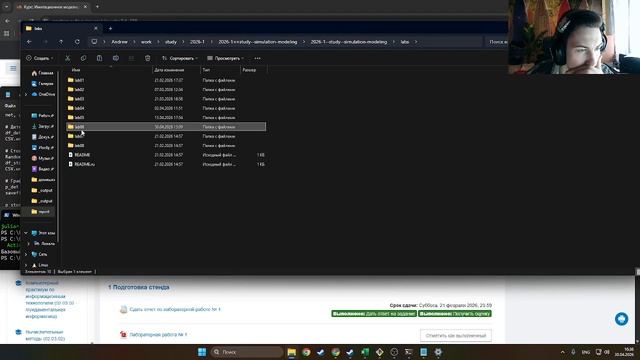Open Главная (Home) in Explorer sidebar

click(42, 73)
